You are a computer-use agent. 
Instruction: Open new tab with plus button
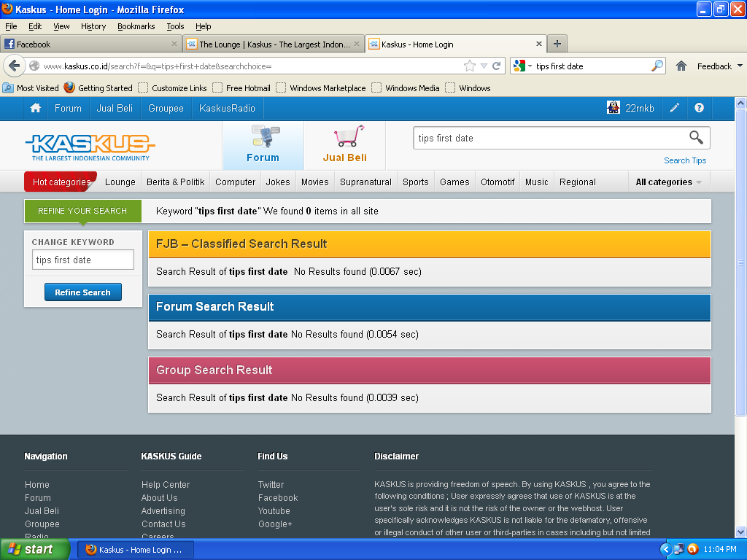pos(557,44)
